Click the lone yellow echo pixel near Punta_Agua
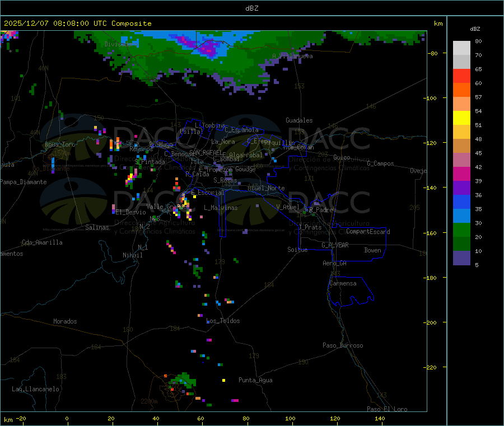 pyautogui.click(x=223, y=381)
